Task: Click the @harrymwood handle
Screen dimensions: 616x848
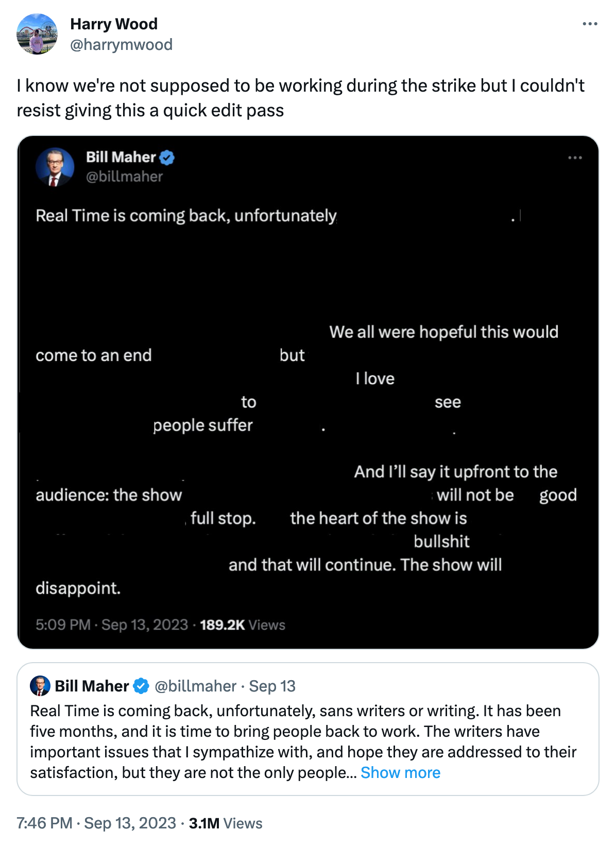Action: click(121, 45)
